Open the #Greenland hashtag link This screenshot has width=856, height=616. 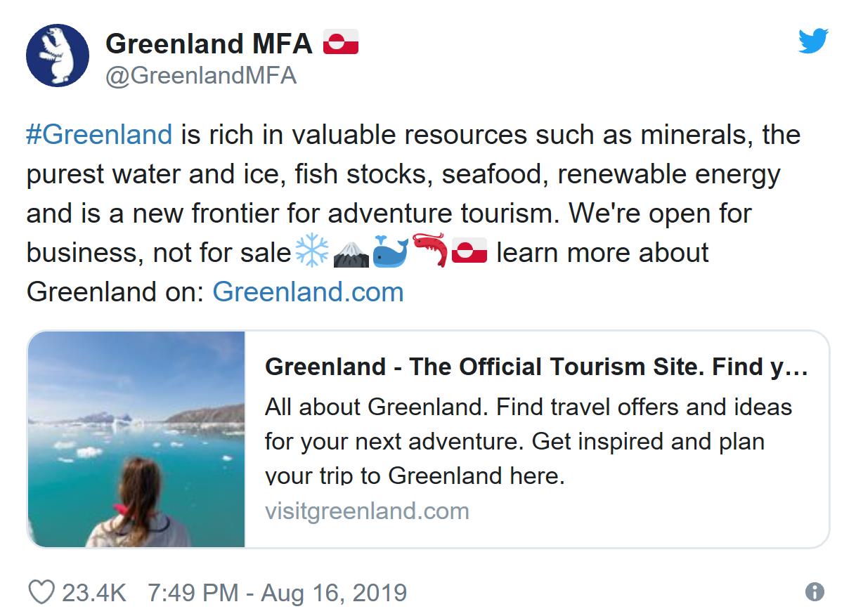coord(99,134)
